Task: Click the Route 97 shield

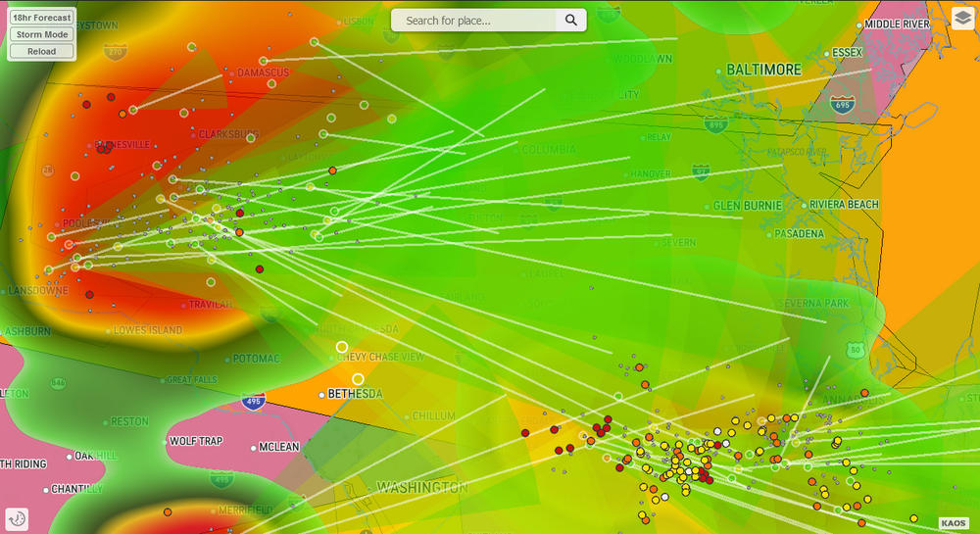Action: coord(701,171)
